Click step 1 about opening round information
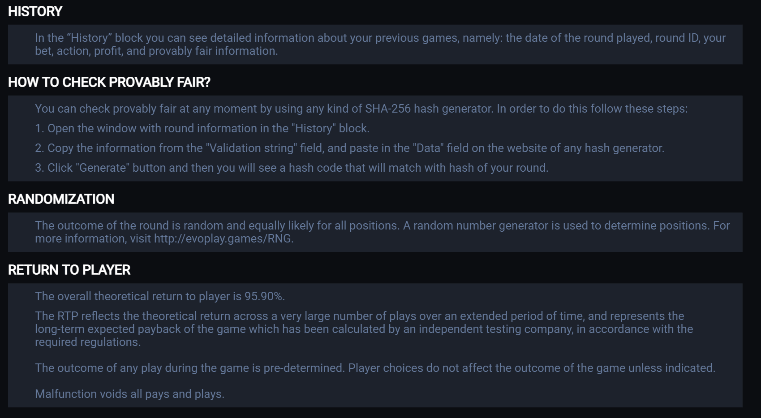The width and height of the screenshot is (761, 418). [202, 128]
